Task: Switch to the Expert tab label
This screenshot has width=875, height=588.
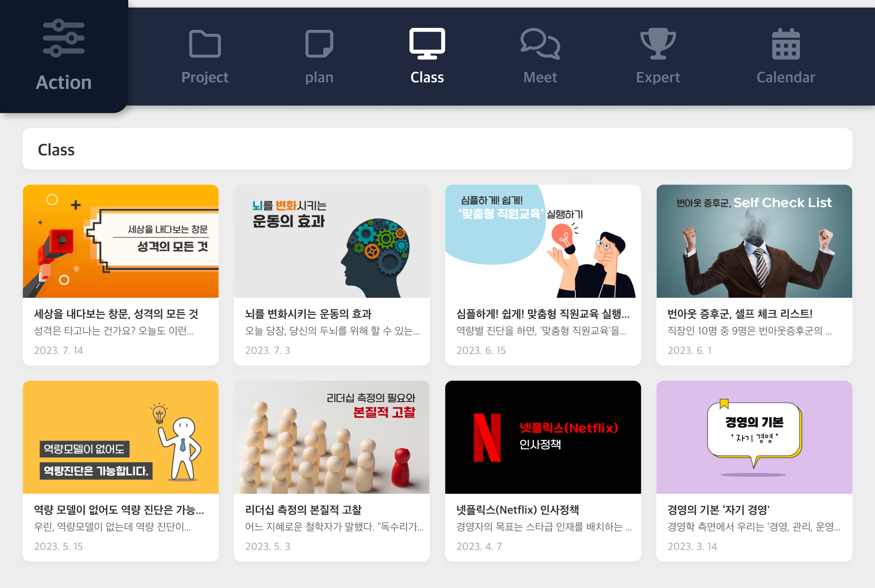Action: [658, 77]
